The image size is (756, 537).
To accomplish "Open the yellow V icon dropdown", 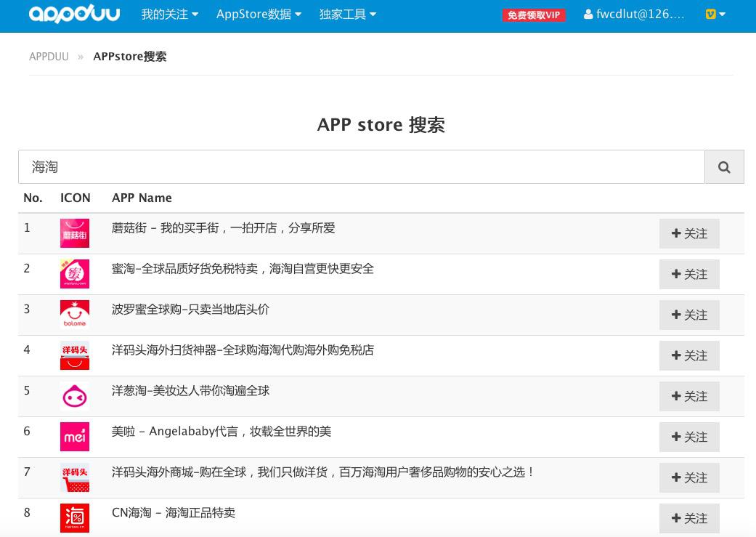I will click(x=715, y=14).
